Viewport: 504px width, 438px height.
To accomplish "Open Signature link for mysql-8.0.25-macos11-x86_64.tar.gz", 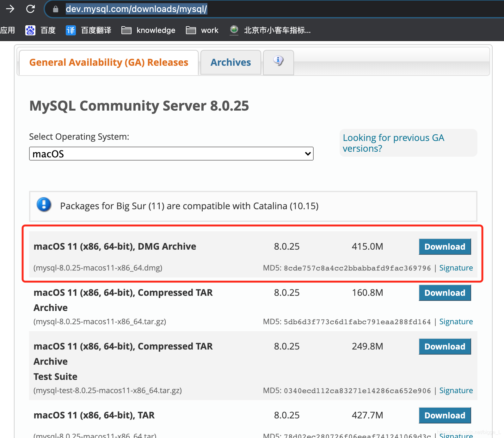I will pos(456,322).
